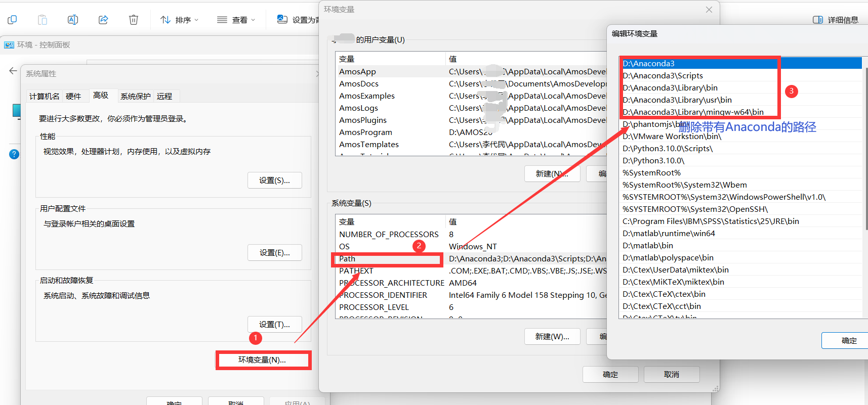Click the share icon in Explorer toolbar
Screen dimensions: 868x405
[103, 20]
